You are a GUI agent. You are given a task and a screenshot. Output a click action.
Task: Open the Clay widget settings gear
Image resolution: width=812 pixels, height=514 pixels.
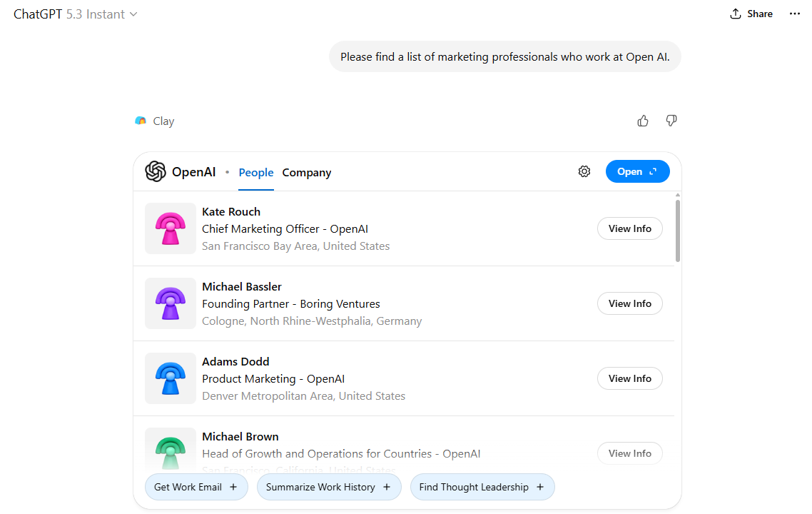[584, 171]
